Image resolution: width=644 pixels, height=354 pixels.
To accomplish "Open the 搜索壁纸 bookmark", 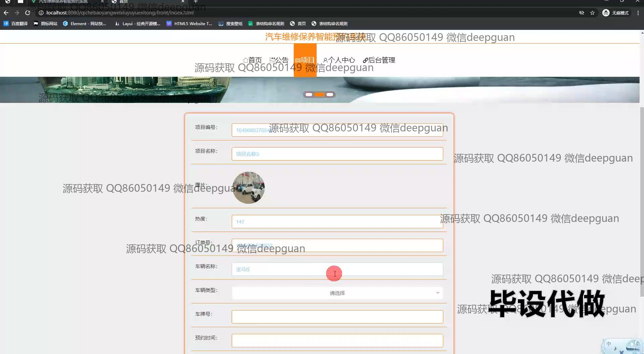I will click(230, 23).
